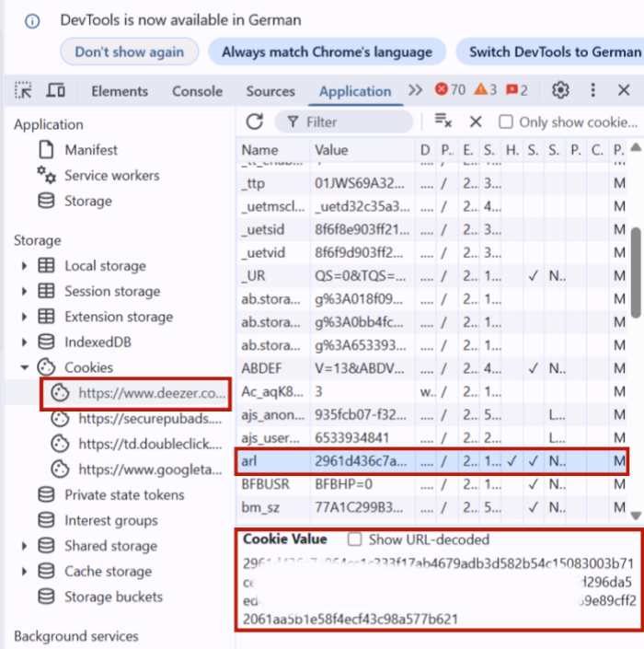Toggle the device toolbar icon
Viewport: 644px width, 649px height.
pos(55,90)
